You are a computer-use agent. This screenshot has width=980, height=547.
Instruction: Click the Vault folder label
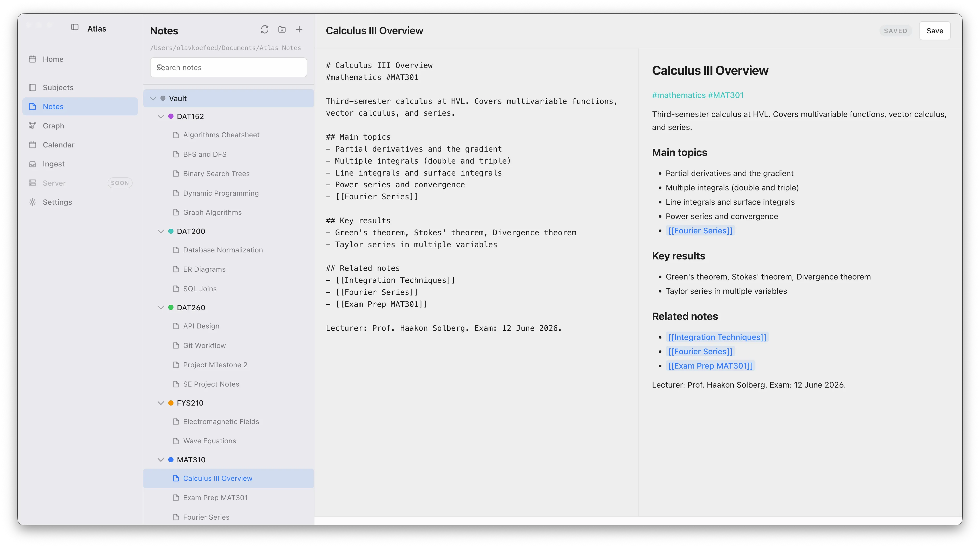(x=178, y=98)
